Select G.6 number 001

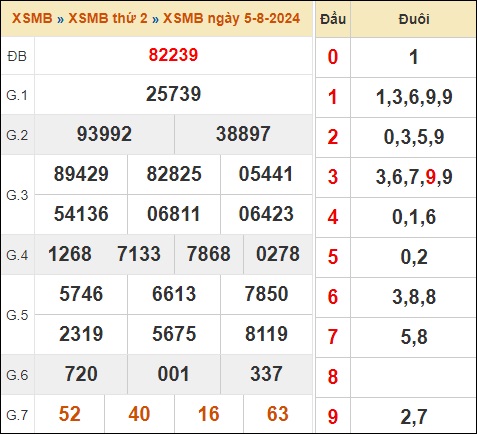[173, 374]
